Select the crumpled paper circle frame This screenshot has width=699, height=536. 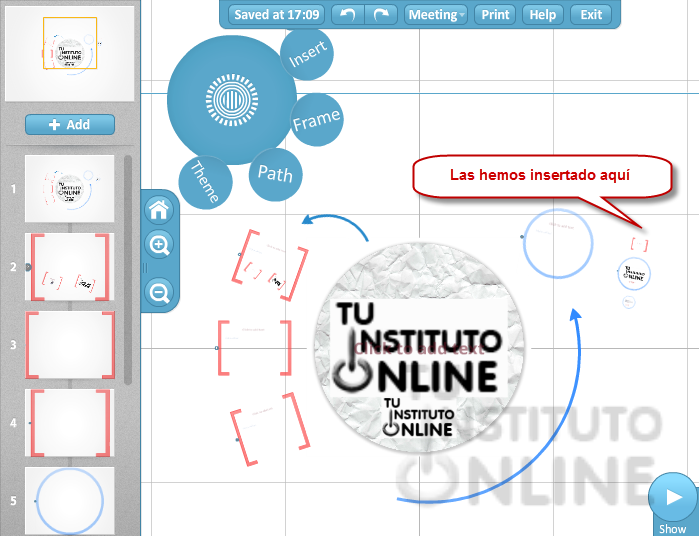point(419,347)
